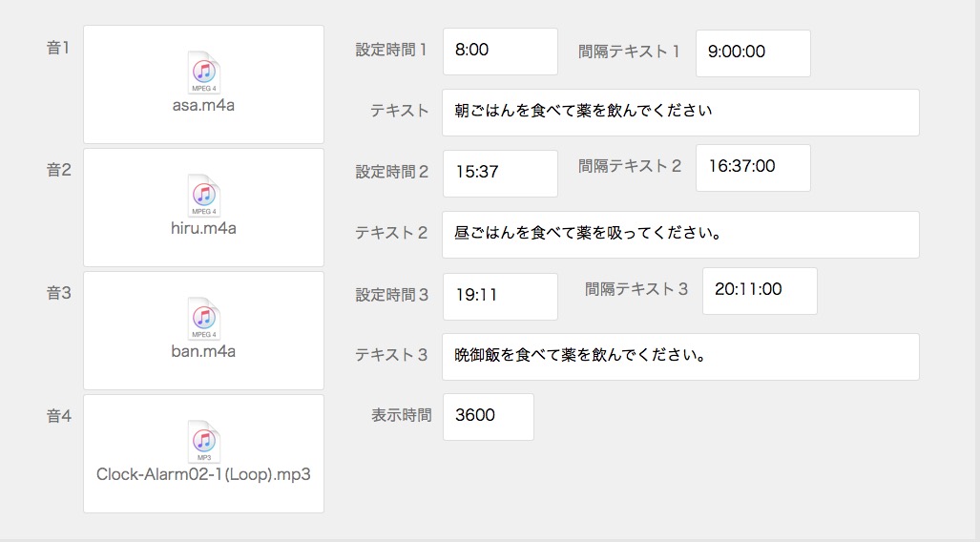This screenshot has height=542, width=980.
Task: Click the 設定時間2 field showing 15:37
Action: [x=500, y=173]
